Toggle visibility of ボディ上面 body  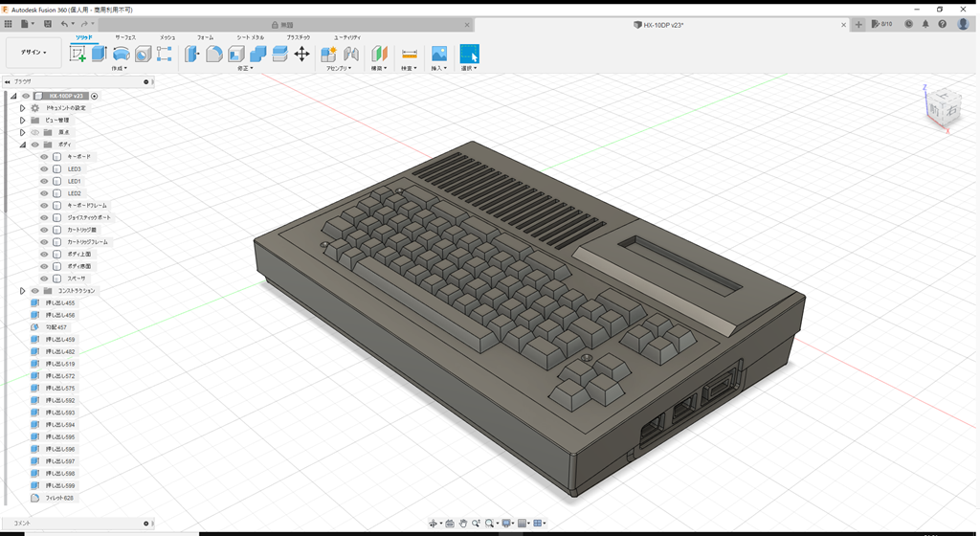(x=44, y=254)
